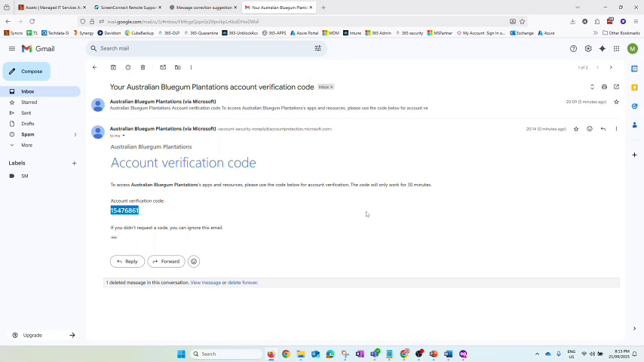Switch to ScreenConnect Remote Support tab

coord(127,8)
